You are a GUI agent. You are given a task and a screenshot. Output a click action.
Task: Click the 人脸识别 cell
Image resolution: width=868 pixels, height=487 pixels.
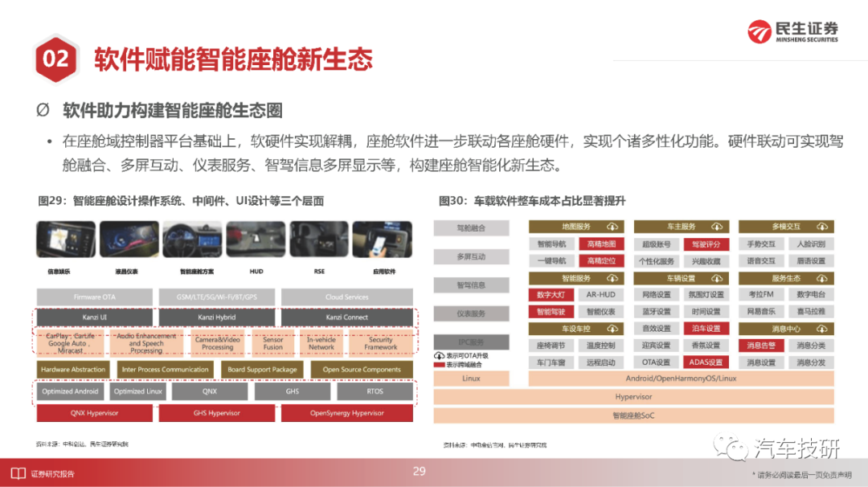pyautogui.click(x=812, y=244)
